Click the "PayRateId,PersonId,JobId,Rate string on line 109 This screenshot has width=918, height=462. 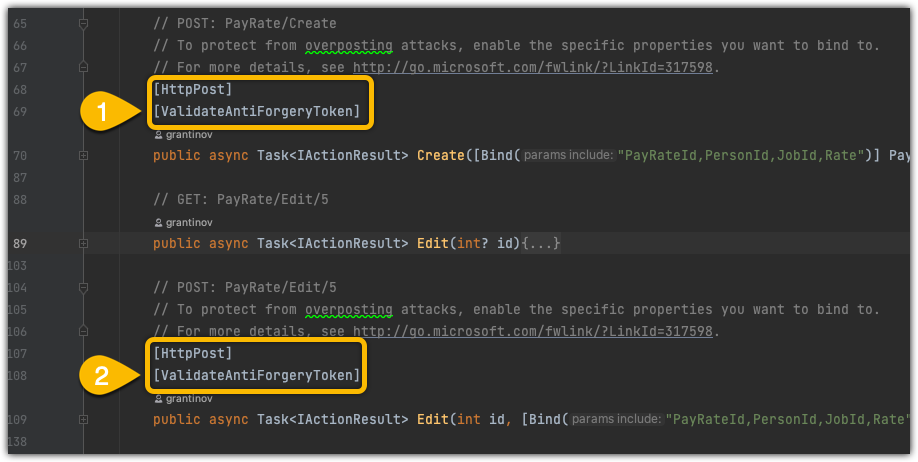point(789,419)
